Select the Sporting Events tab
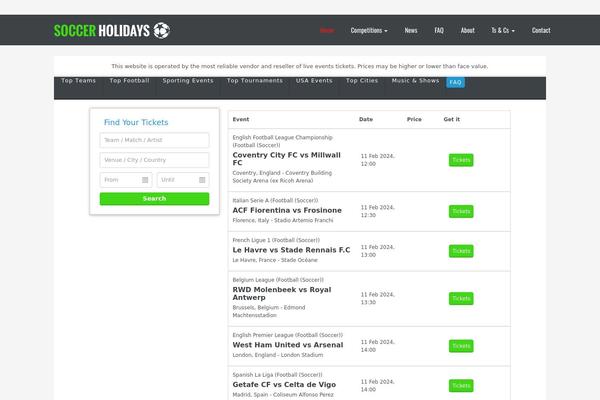This screenshot has width=600, height=400. coord(188,80)
